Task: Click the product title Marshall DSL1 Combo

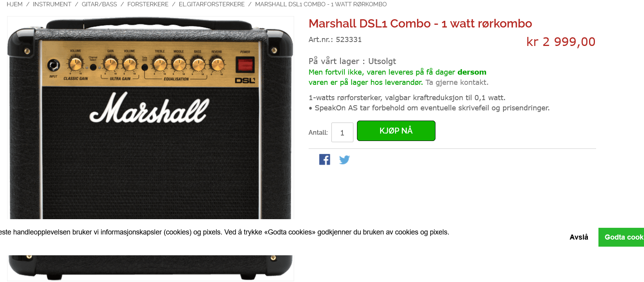Action: [420, 24]
